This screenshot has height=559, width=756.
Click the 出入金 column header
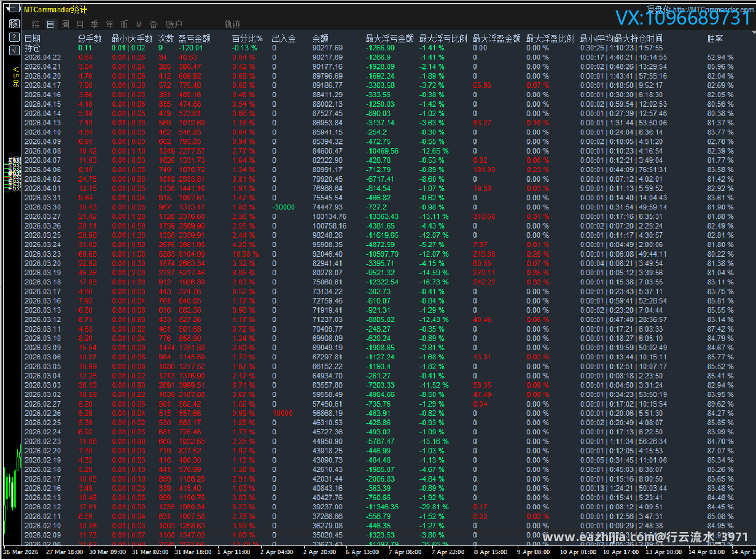284,38
